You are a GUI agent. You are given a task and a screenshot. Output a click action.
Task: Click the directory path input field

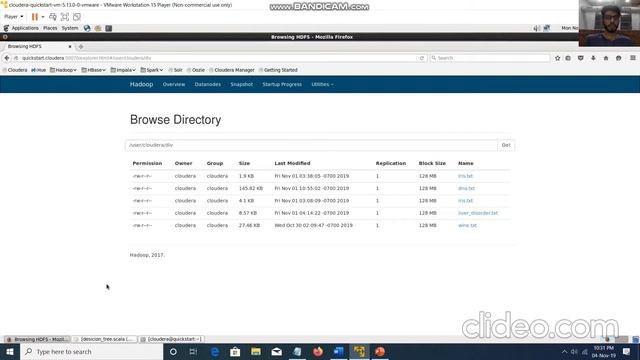point(311,145)
